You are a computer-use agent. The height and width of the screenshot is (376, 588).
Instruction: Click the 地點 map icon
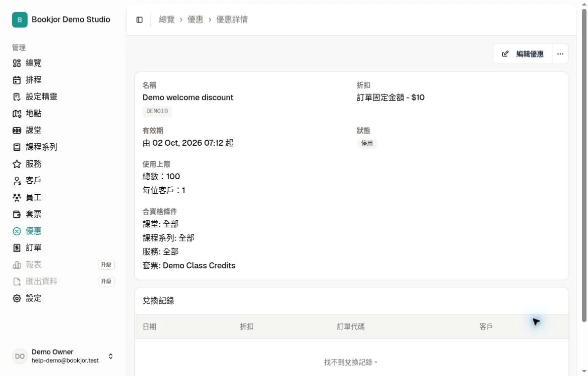coord(17,114)
